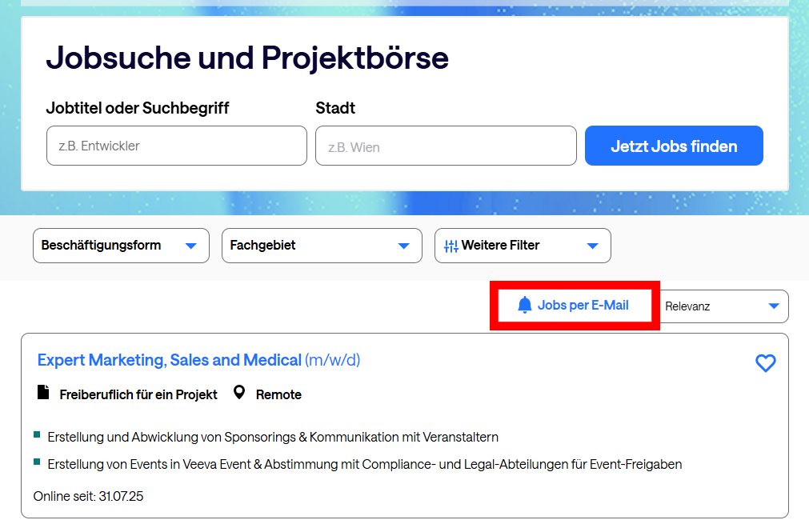Click the green bullet before Veeva Event line

click(x=37, y=462)
